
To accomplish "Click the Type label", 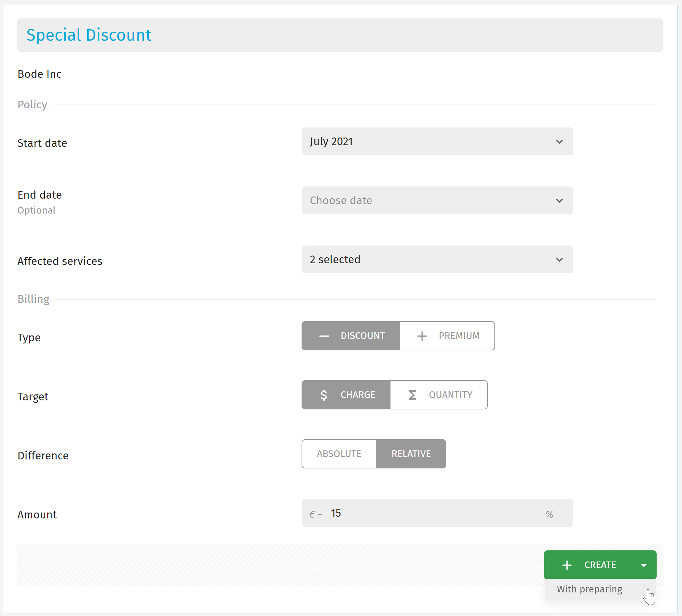I will tap(29, 338).
